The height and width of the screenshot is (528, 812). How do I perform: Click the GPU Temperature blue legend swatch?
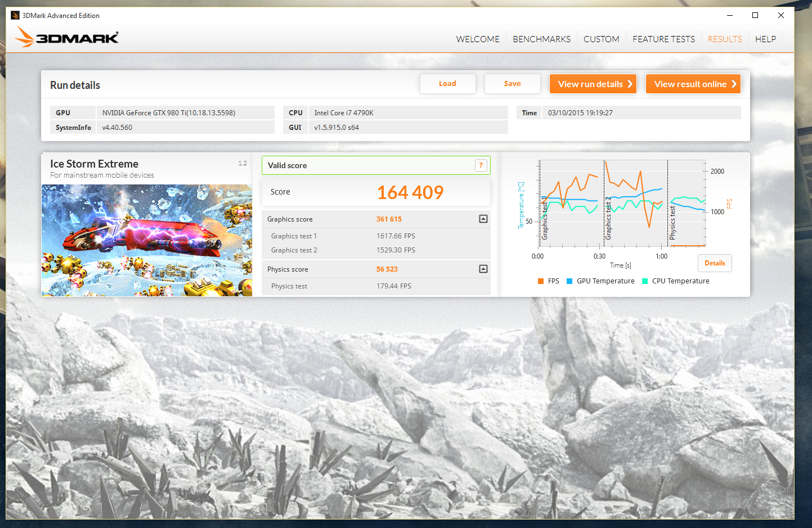569,281
